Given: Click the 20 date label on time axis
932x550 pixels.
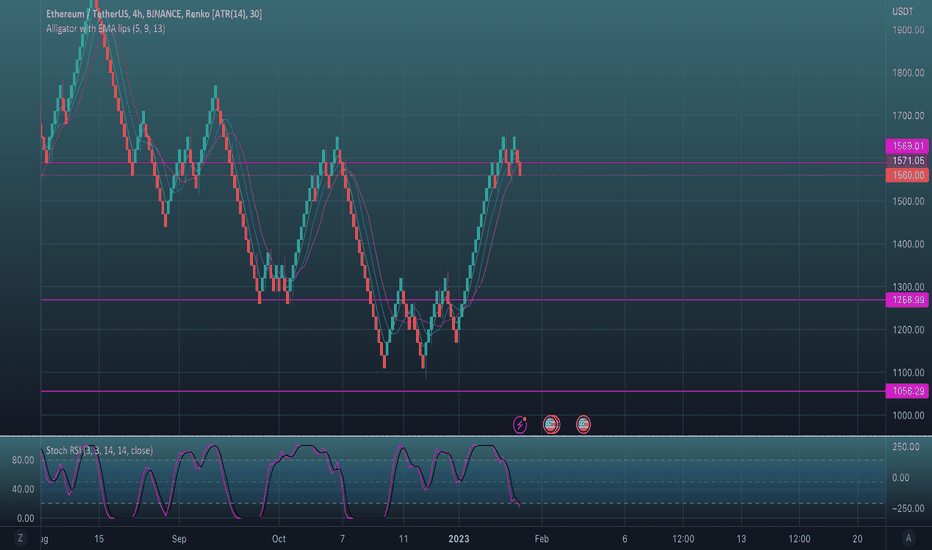Looking at the screenshot, I should [x=857, y=539].
